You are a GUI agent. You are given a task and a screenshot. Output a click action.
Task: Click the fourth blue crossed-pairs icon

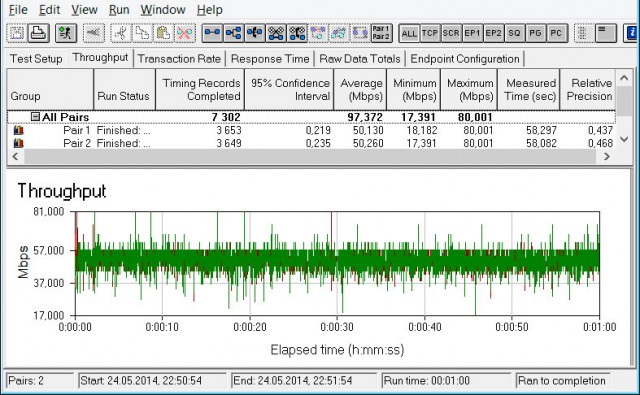click(x=276, y=33)
